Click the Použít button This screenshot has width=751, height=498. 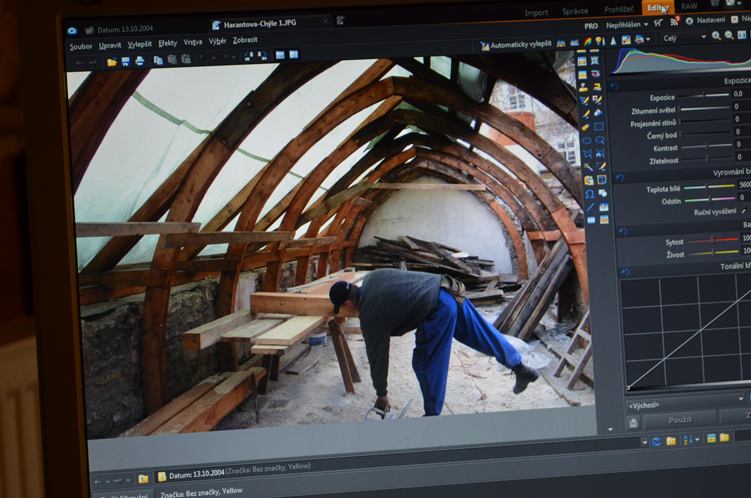pyautogui.click(x=680, y=420)
